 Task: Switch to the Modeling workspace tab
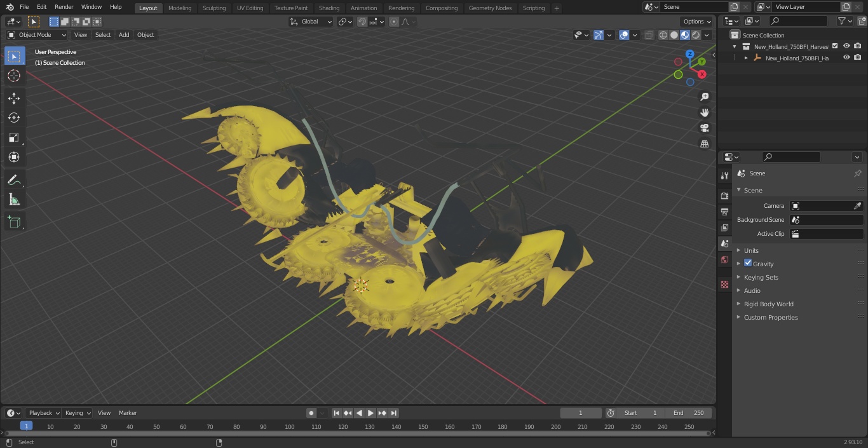(x=180, y=8)
